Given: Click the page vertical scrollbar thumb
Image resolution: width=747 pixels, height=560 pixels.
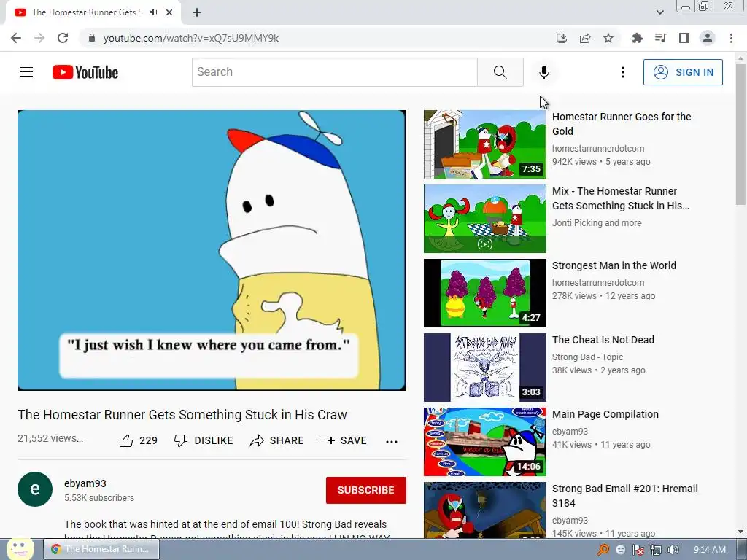Looking at the screenshot, I should coord(740,135).
